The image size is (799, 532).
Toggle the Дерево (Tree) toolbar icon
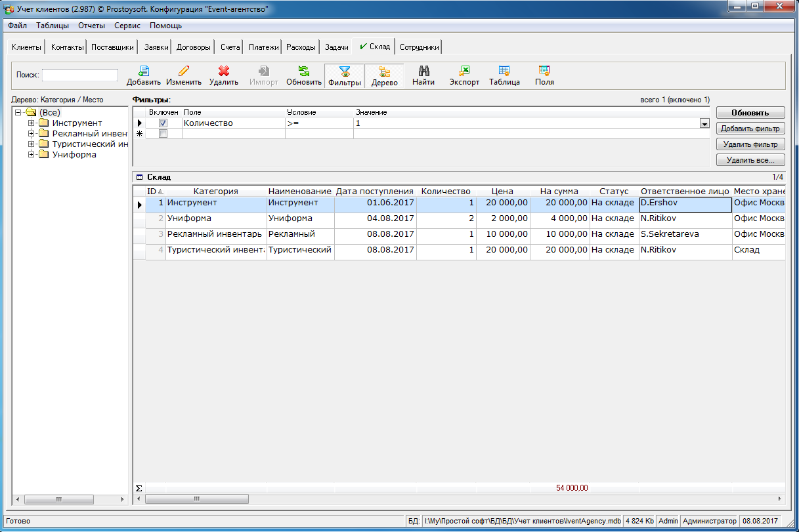tap(384, 72)
